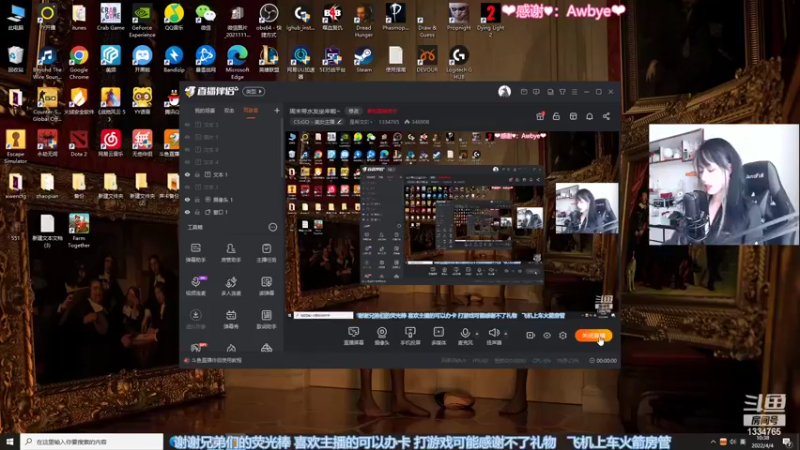Hide the 文本 1 source

(187, 174)
